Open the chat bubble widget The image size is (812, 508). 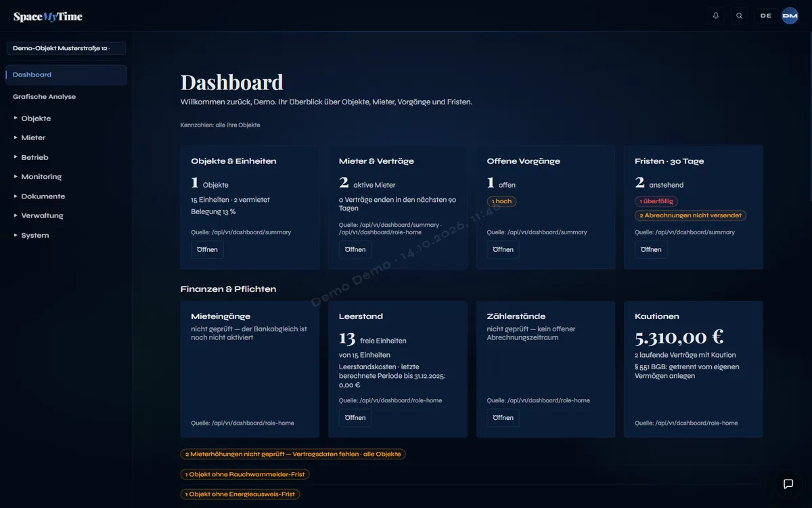(x=788, y=484)
